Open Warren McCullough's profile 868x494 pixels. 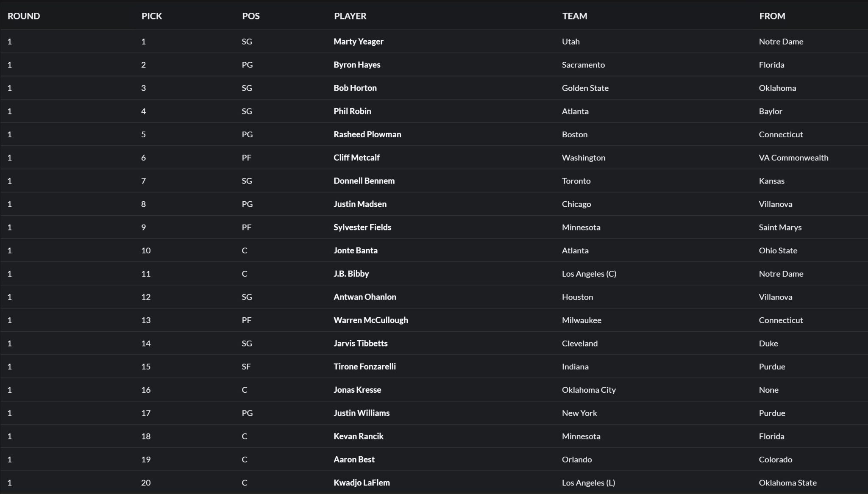tap(371, 320)
